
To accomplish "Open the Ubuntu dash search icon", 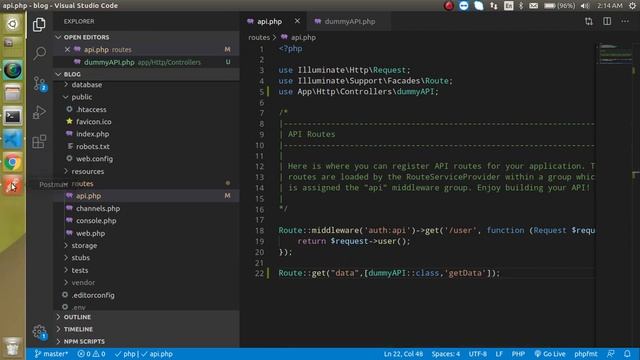I will (x=12, y=24).
